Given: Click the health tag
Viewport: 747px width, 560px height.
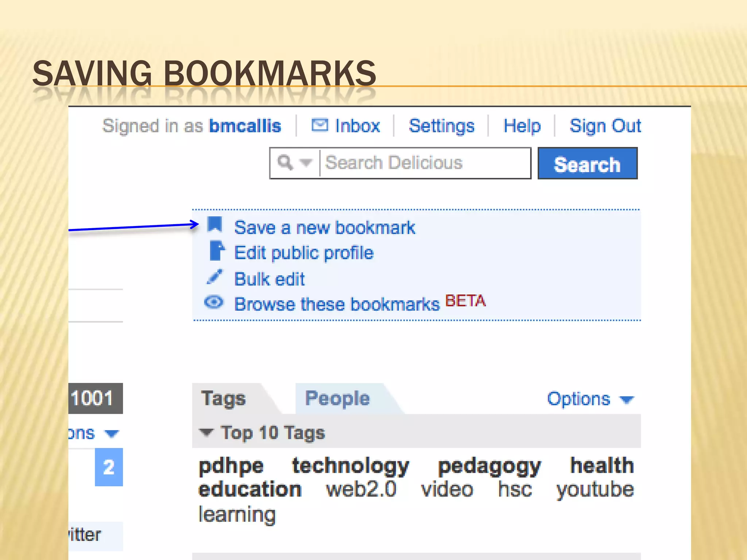Looking at the screenshot, I should 602,465.
